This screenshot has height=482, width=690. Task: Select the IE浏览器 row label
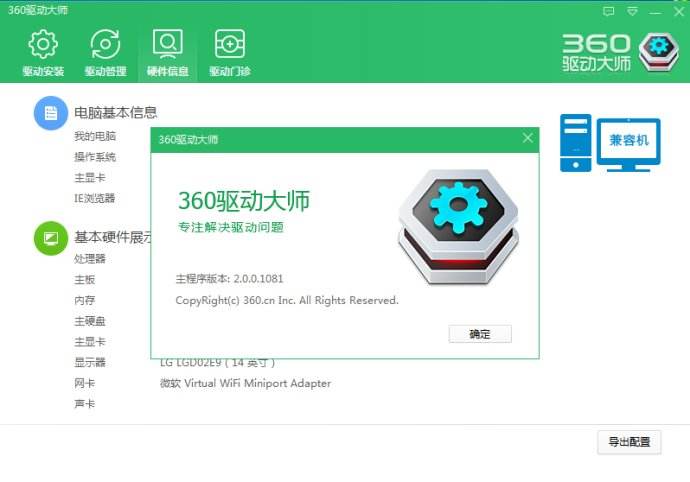(95, 198)
